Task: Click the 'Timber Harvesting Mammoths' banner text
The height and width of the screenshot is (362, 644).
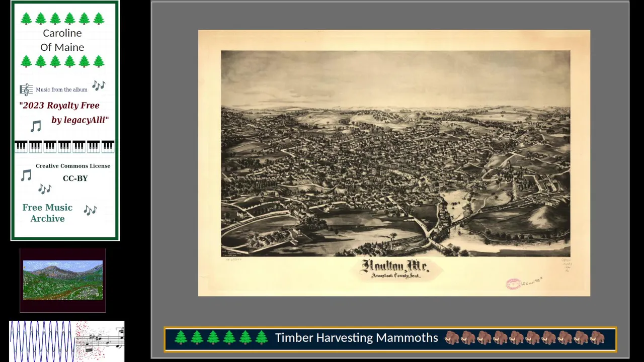Action: pos(357,338)
